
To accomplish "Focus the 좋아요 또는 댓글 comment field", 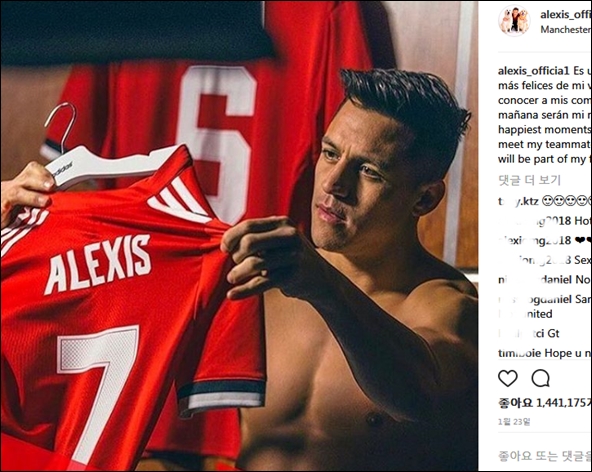I will tap(544, 455).
